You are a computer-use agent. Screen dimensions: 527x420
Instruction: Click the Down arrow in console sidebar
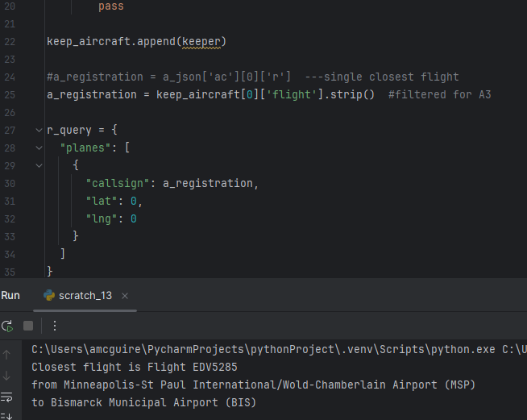tap(7, 376)
